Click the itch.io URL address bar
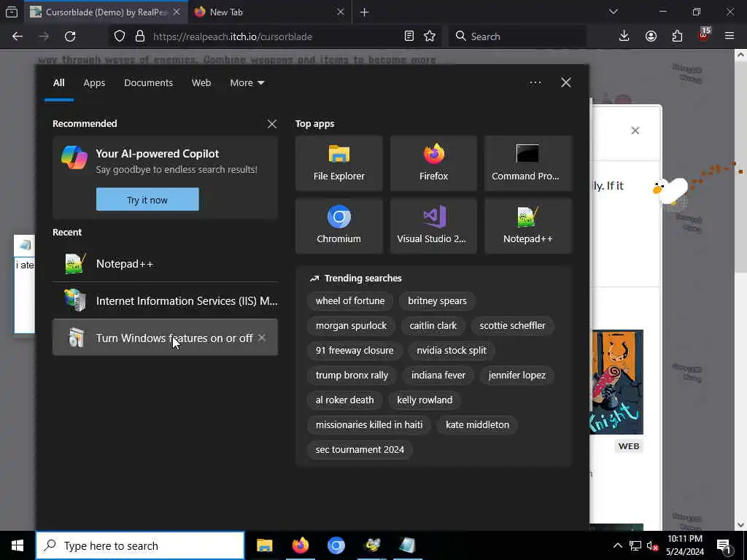The image size is (747, 560). (x=275, y=36)
